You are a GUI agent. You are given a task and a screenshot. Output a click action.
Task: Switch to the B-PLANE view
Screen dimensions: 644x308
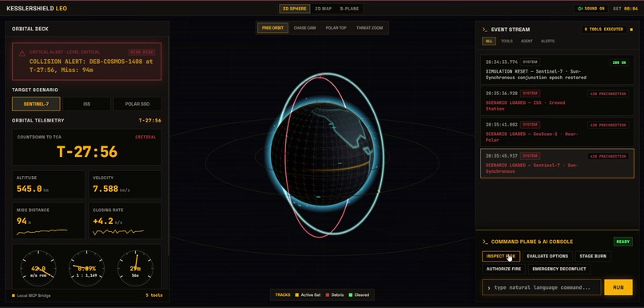click(349, 9)
